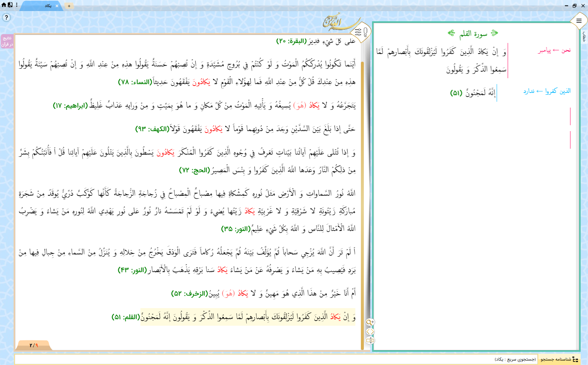Open شناسنامه جستجو search profile button
Viewport: 588px width, 365px height.
coord(559,359)
